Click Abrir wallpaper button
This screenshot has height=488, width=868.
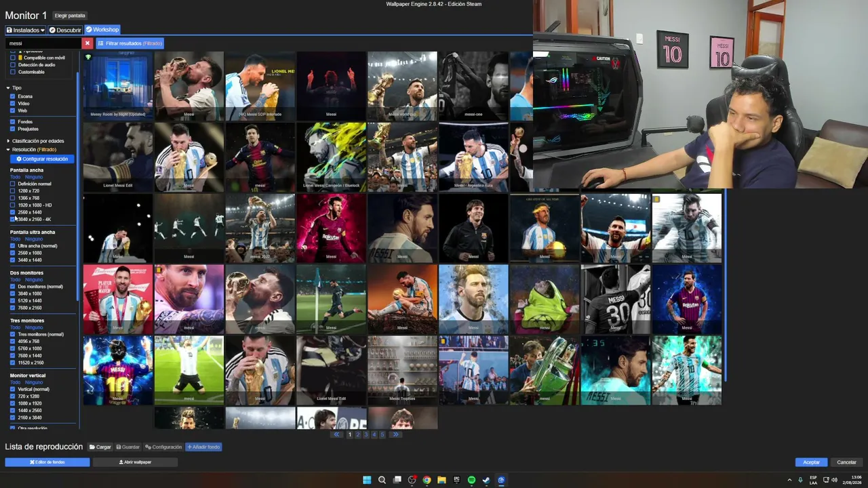tap(135, 462)
